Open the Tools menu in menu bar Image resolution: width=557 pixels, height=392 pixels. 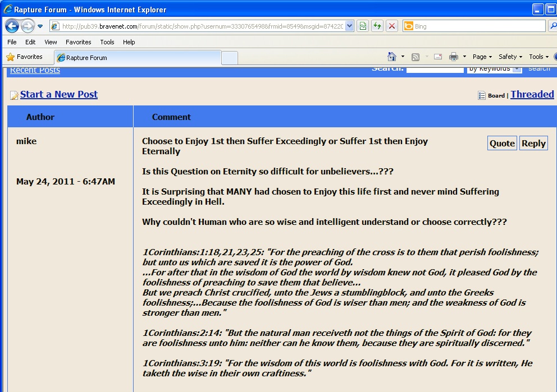[107, 42]
